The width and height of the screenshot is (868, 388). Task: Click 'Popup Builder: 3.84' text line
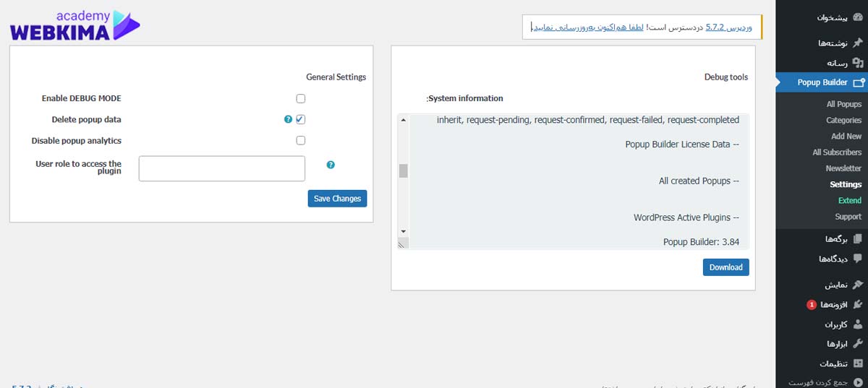tap(701, 242)
